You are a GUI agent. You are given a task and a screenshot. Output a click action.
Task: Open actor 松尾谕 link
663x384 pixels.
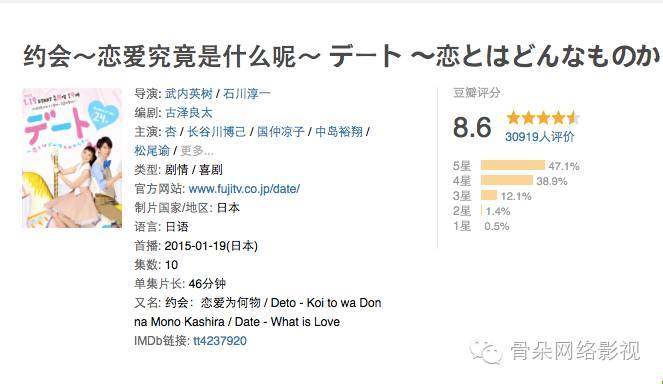coord(152,151)
